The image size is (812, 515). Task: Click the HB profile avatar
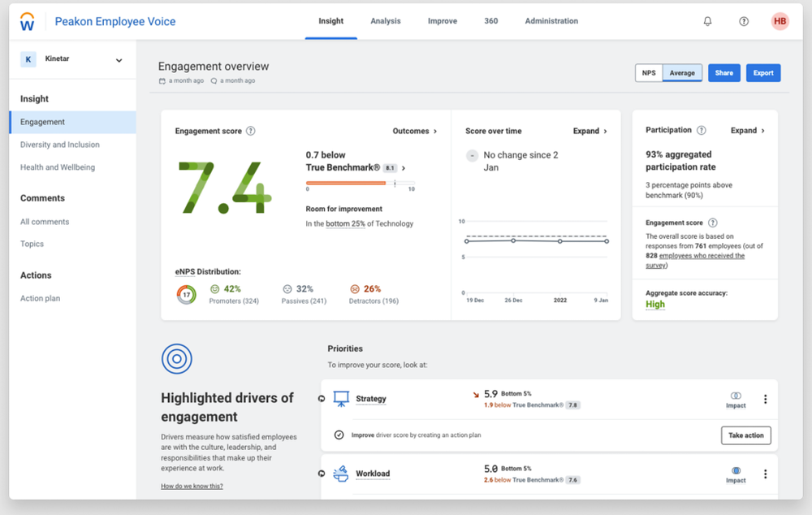(779, 21)
